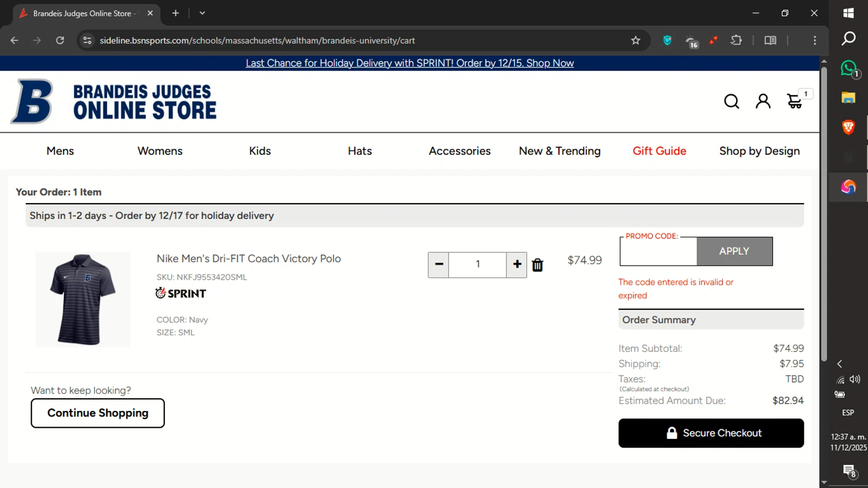
Task: Proceed to Secure Checkout
Action: 711,433
